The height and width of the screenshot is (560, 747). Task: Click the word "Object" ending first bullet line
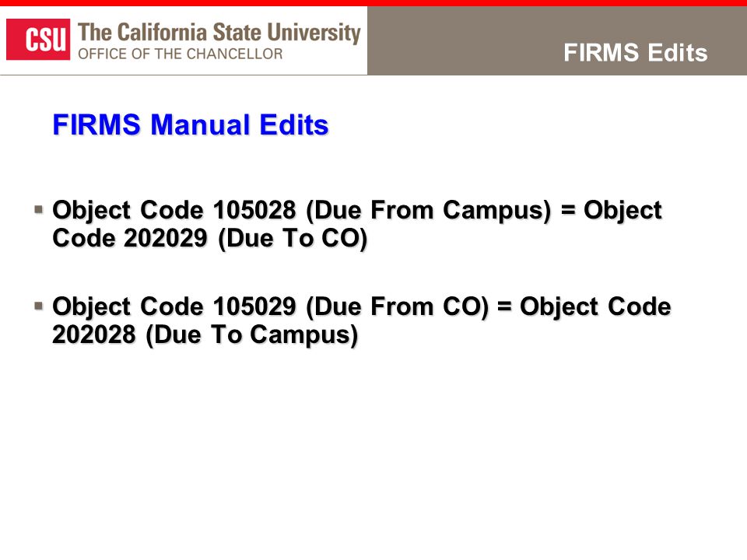pos(622,211)
